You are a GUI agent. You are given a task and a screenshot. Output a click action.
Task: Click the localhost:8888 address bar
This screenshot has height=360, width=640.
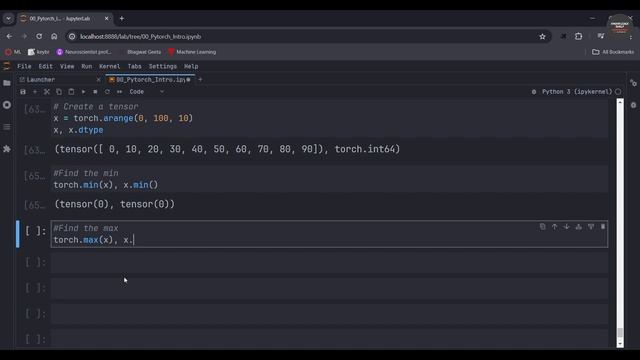308,36
